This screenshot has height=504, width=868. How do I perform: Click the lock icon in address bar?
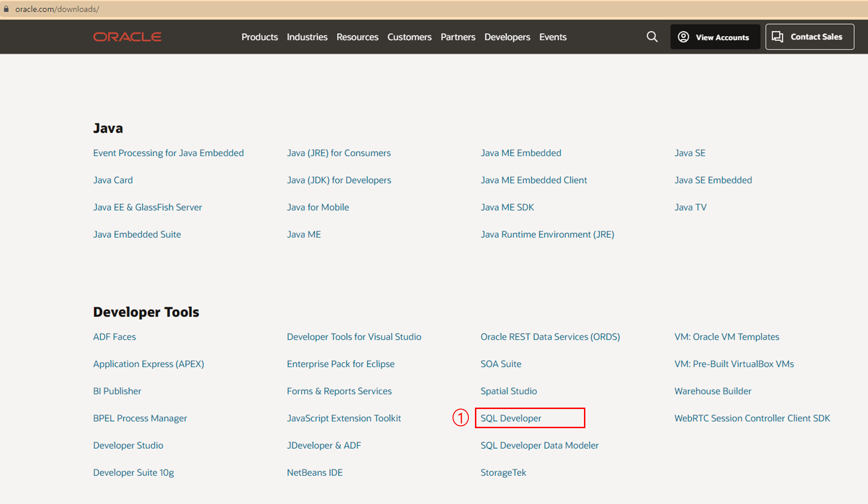6,9
